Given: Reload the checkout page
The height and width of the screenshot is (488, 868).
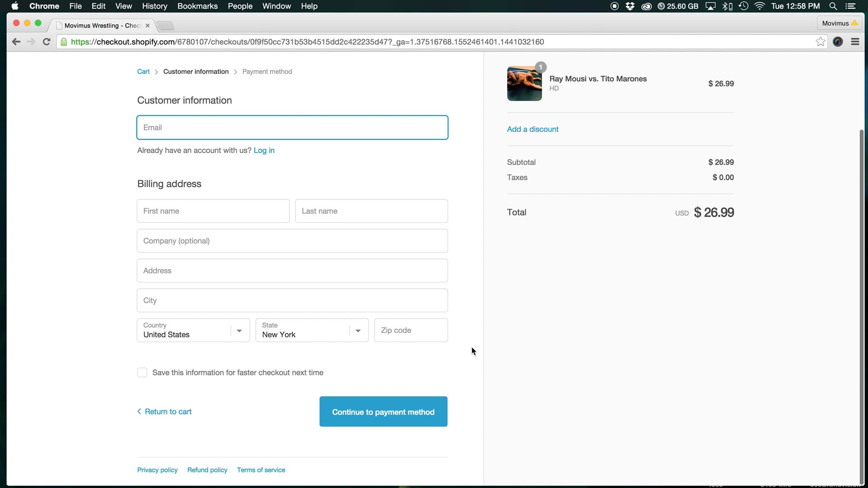Looking at the screenshot, I should coord(46,42).
